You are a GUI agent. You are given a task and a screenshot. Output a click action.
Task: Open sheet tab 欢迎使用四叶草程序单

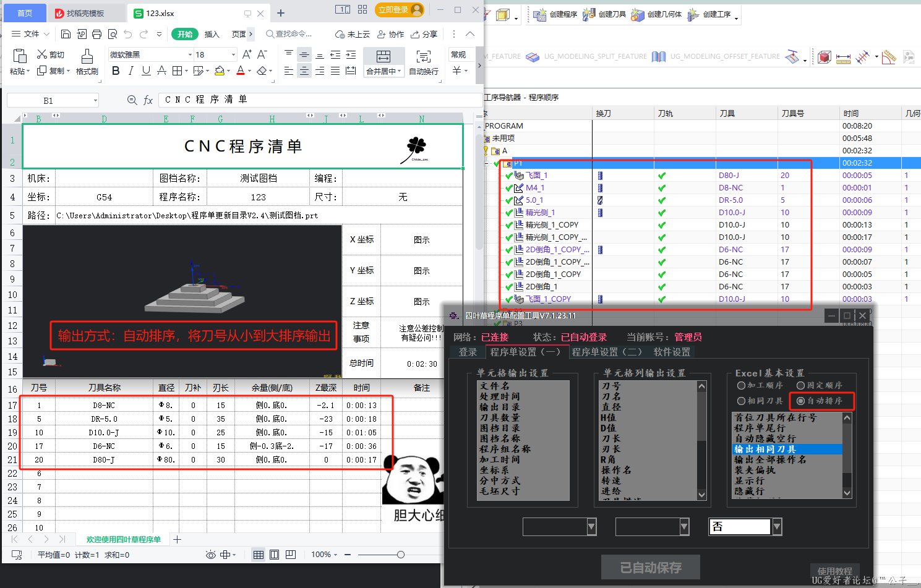pyautogui.click(x=123, y=540)
